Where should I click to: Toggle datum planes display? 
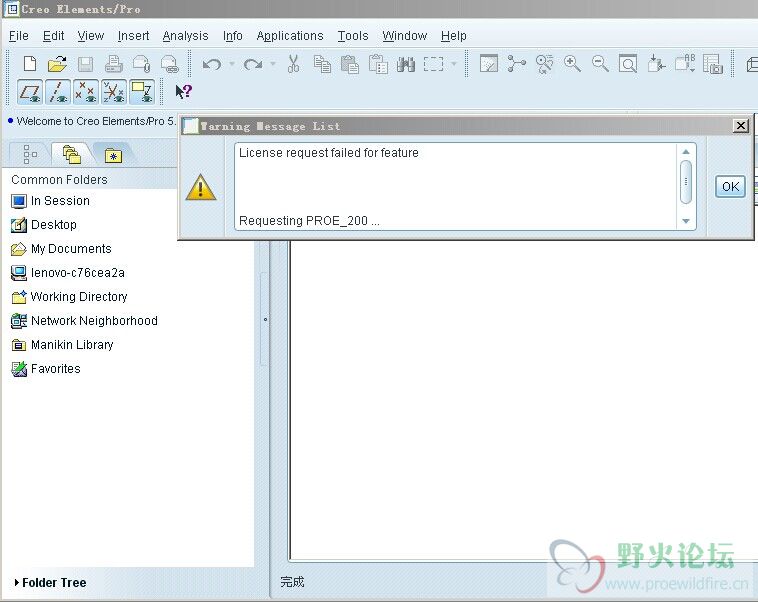pos(30,92)
